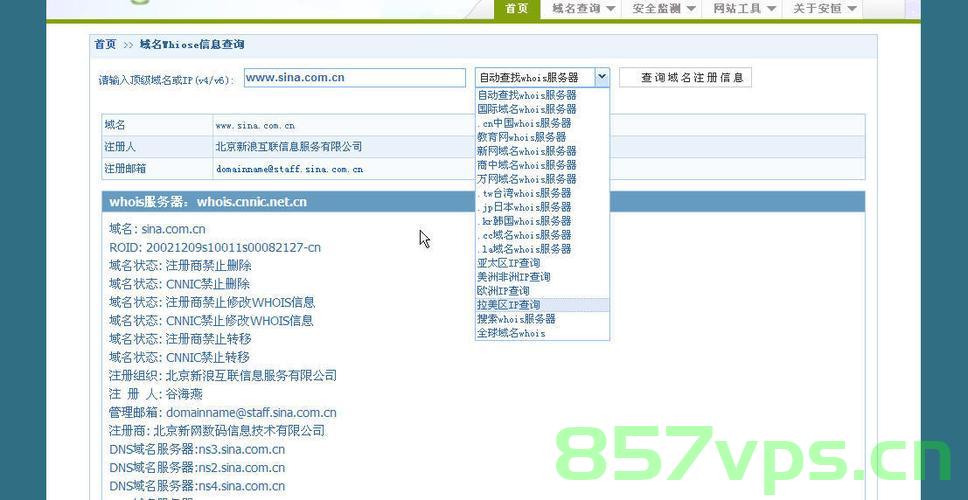Click the DNS server ns4.sina.com.cn line
Image resolution: width=968 pixels, height=500 pixels.
(197, 486)
